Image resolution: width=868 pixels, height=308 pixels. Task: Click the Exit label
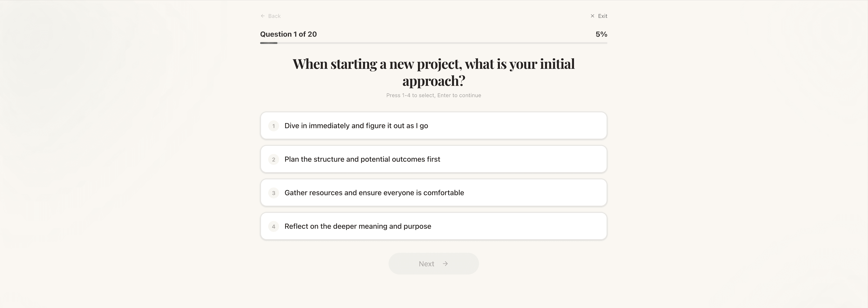click(602, 16)
